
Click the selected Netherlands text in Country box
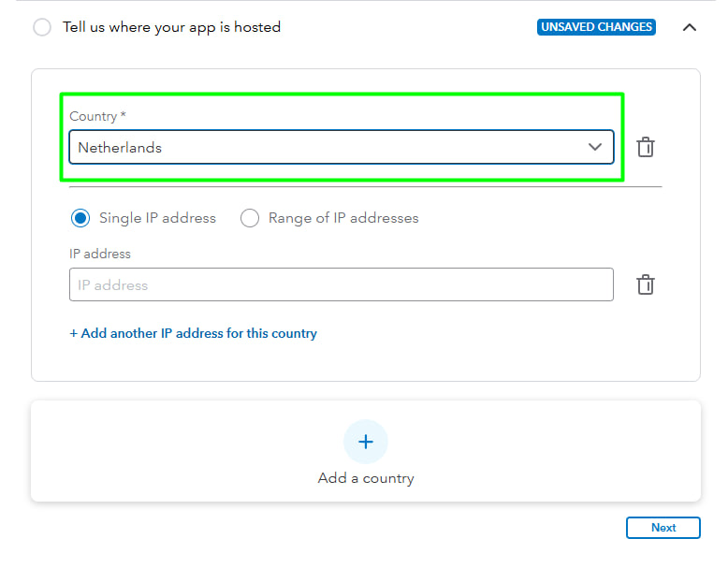click(x=120, y=147)
